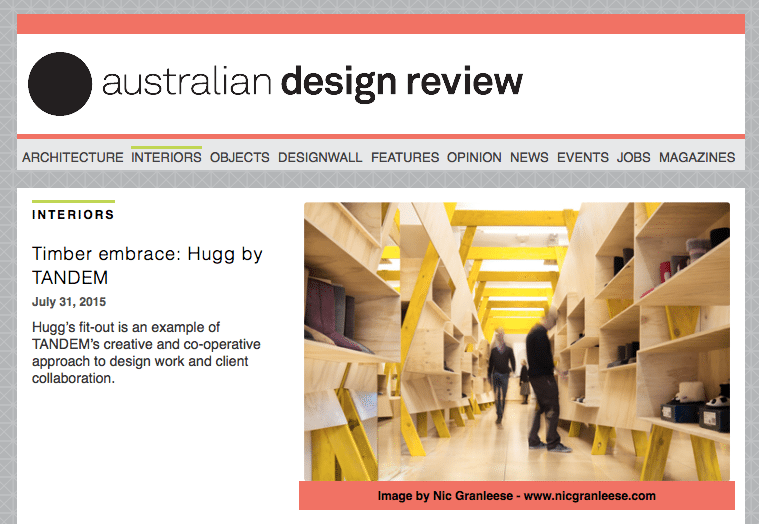Image resolution: width=759 pixels, height=524 pixels.
Task: Click the green underline above Interiors heading
Action: (x=73, y=202)
